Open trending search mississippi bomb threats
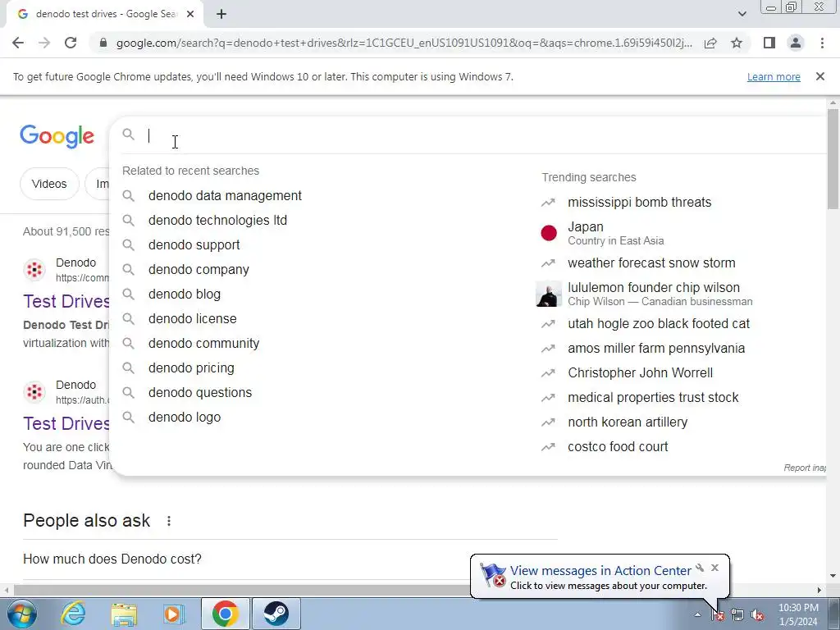Screen dimensions: 840x630 coord(640,202)
